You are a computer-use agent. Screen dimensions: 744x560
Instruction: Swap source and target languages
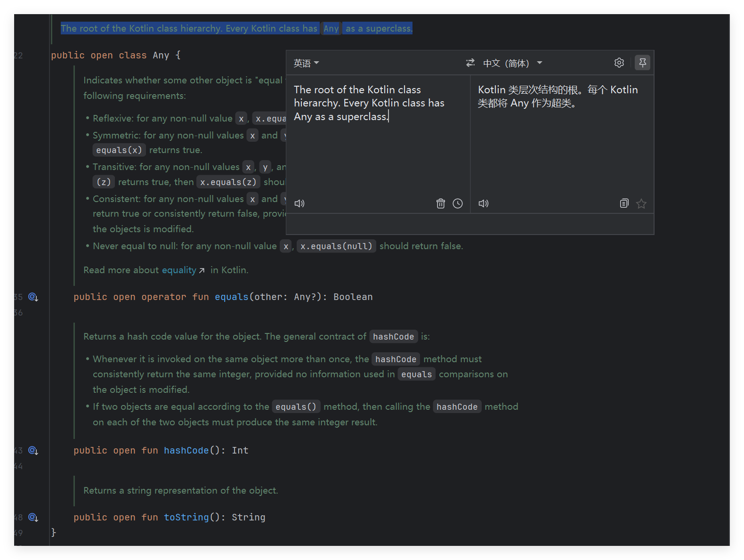[470, 63]
